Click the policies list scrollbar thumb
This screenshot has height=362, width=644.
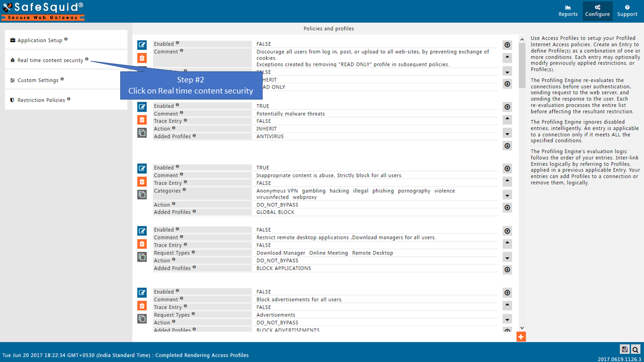point(522,65)
